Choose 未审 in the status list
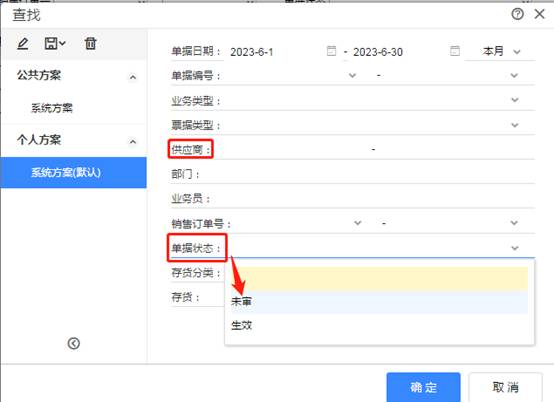Screen dimensions: 554x402 379,302
